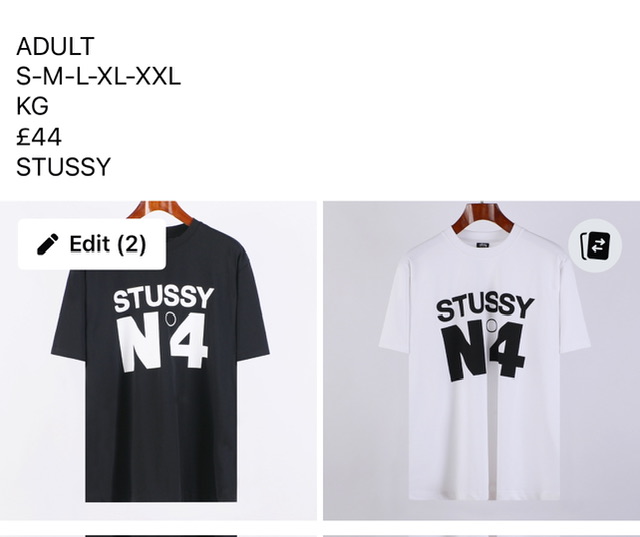Select the £44 price text
Screen dimensions: 640x537
(39, 137)
